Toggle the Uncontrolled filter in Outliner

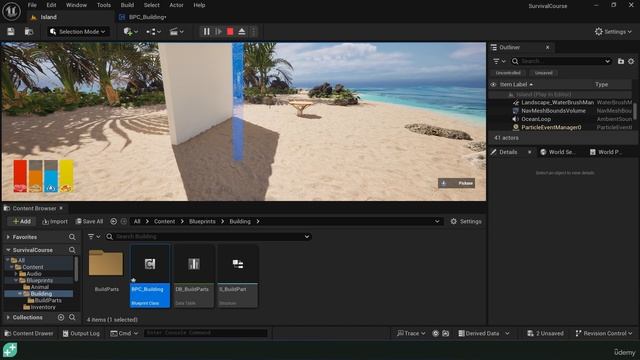[x=508, y=73]
